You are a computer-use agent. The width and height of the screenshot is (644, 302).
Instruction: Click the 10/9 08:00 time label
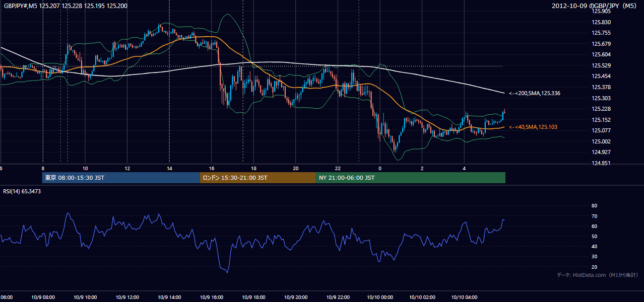43,297
